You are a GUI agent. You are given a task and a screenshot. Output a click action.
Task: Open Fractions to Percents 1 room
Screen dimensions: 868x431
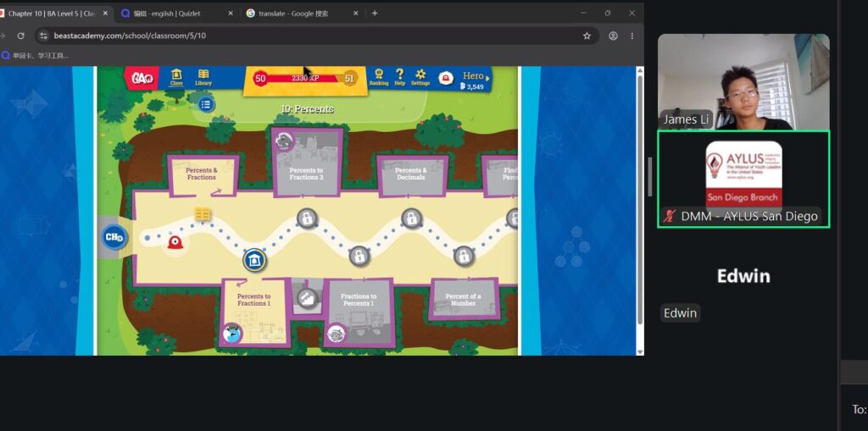click(358, 312)
